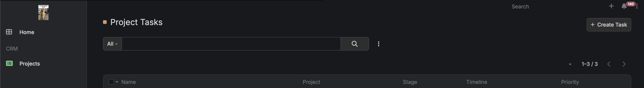Click the task filter text input field
Screen dimensions: 644x88
231,44
